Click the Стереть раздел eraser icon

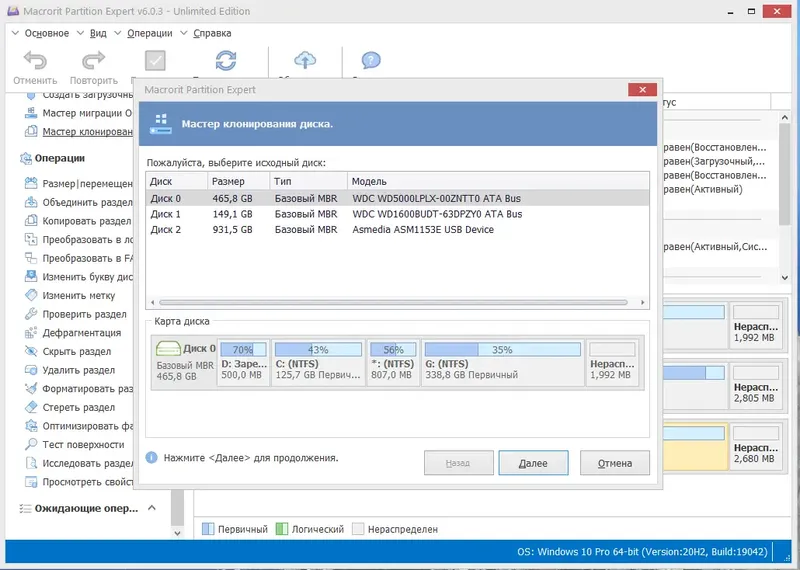(31, 407)
